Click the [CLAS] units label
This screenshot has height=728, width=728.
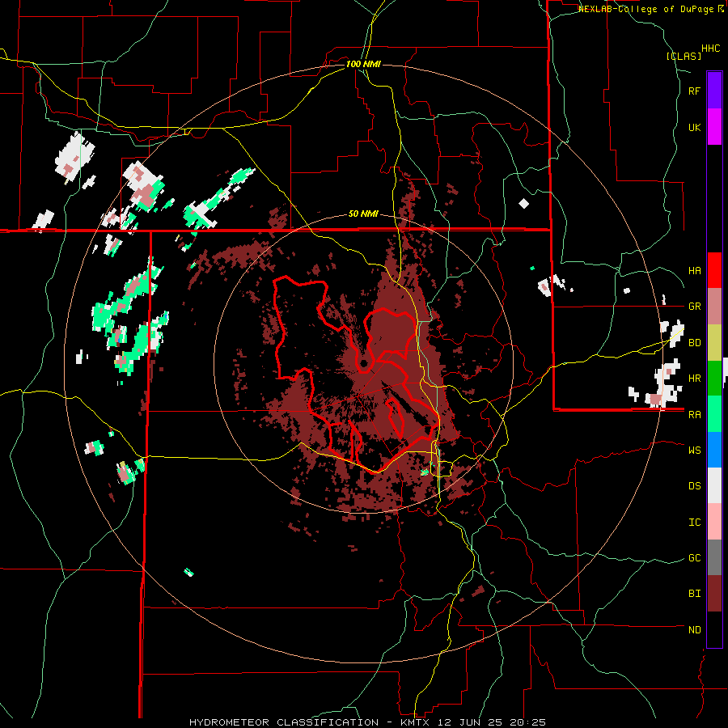[684, 56]
